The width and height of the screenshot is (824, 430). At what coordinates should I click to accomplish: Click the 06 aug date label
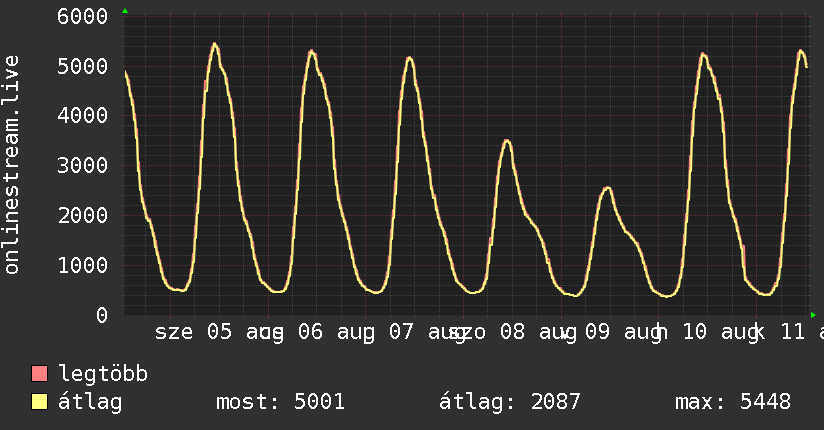click(x=336, y=333)
